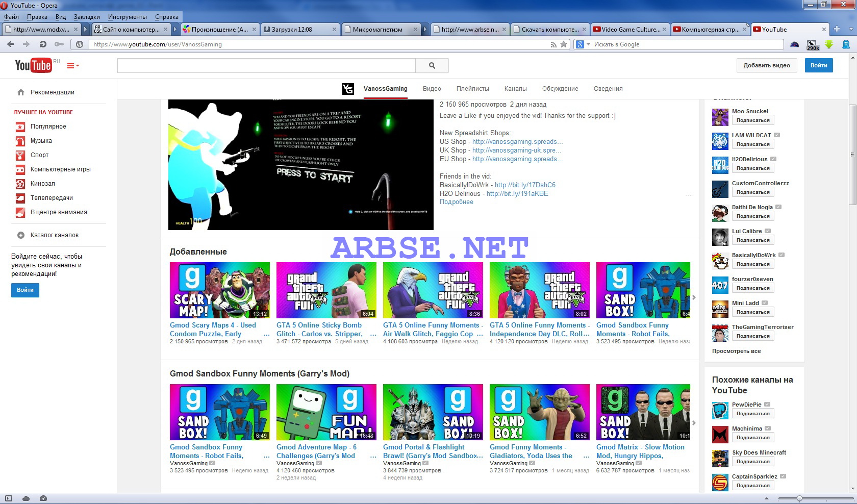Subscribe to Mini Ladd channel
The image size is (857, 504).
click(x=753, y=312)
